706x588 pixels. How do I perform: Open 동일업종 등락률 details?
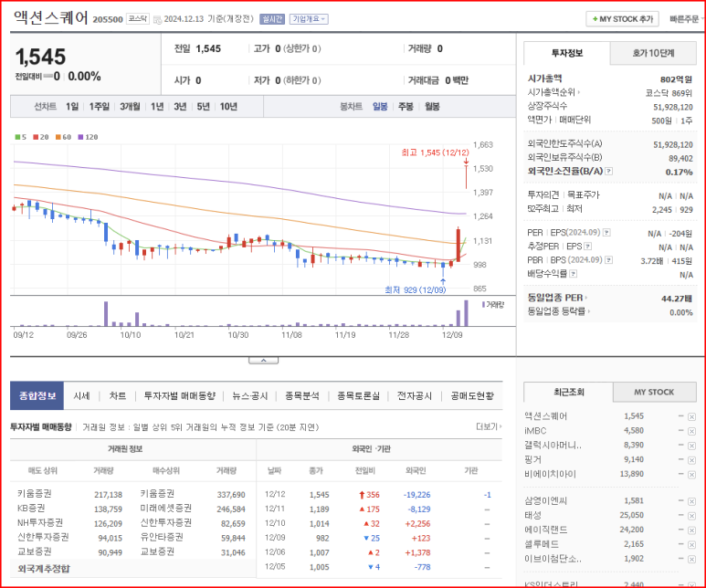tap(559, 311)
